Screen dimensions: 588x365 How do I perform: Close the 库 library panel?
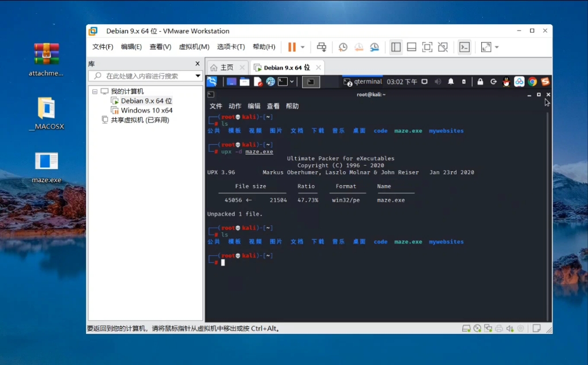198,63
